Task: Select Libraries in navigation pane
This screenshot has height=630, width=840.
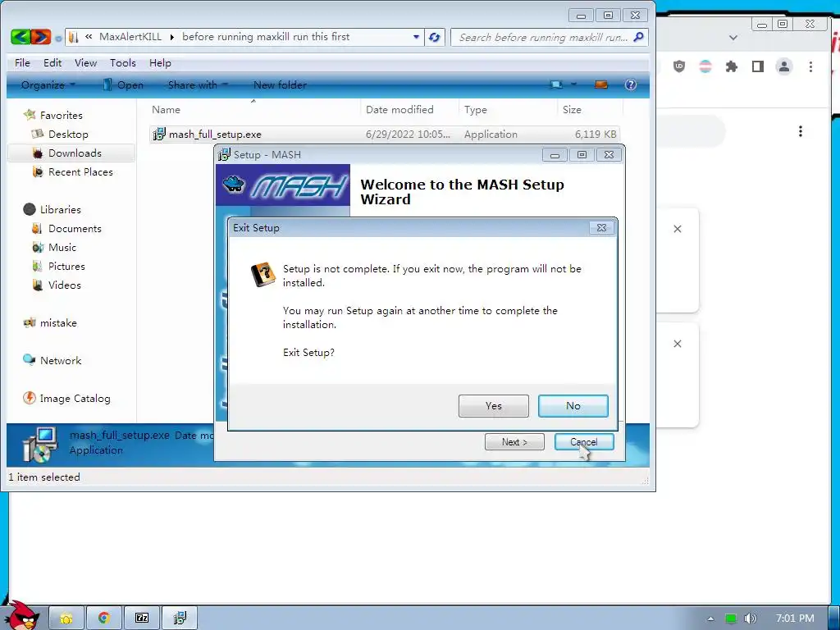Action: click(x=60, y=209)
